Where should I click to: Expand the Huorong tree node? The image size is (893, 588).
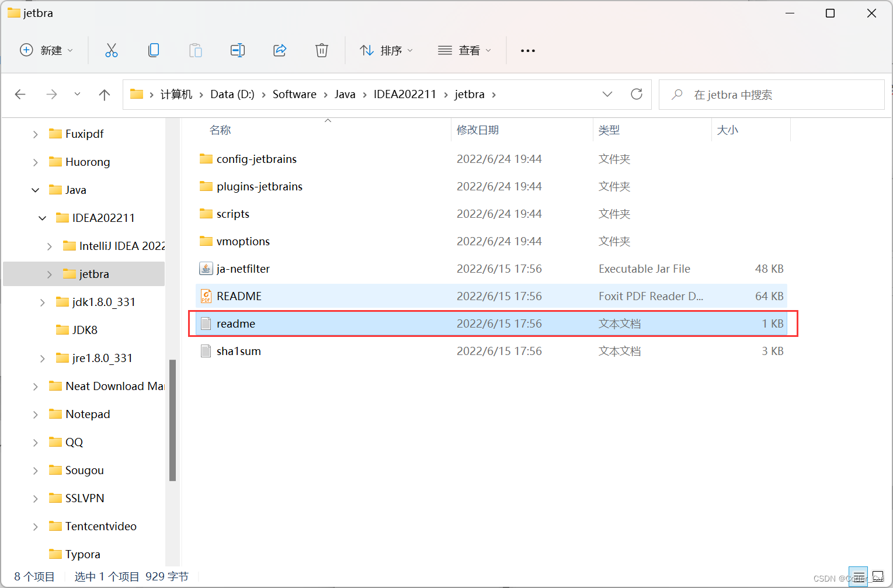(35, 162)
